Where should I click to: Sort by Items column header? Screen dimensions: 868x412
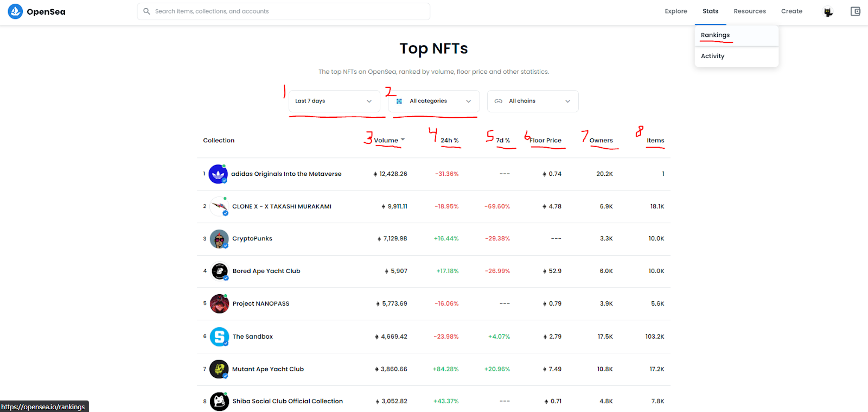655,141
